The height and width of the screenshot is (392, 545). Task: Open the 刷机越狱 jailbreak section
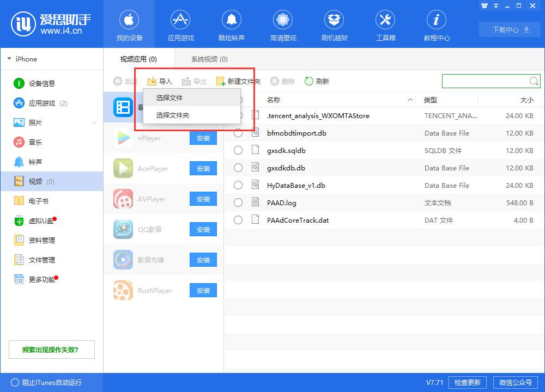pyautogui.click(x=334, y=24)
